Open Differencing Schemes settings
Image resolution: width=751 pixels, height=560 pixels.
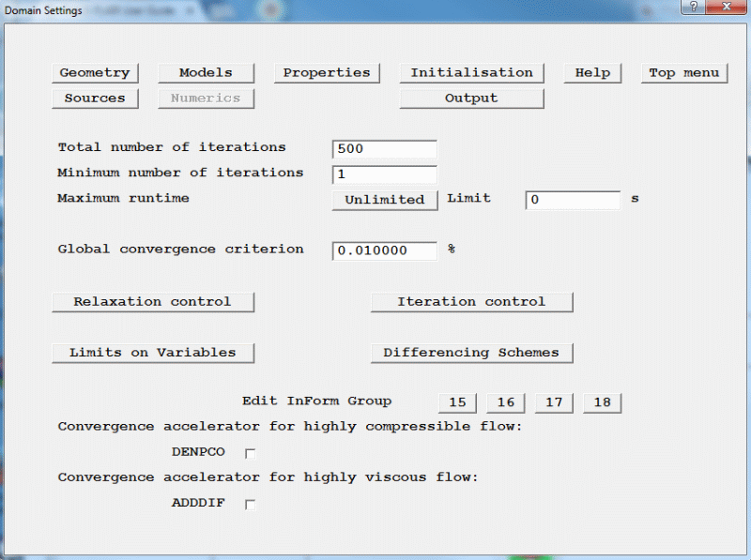(471, 353)
